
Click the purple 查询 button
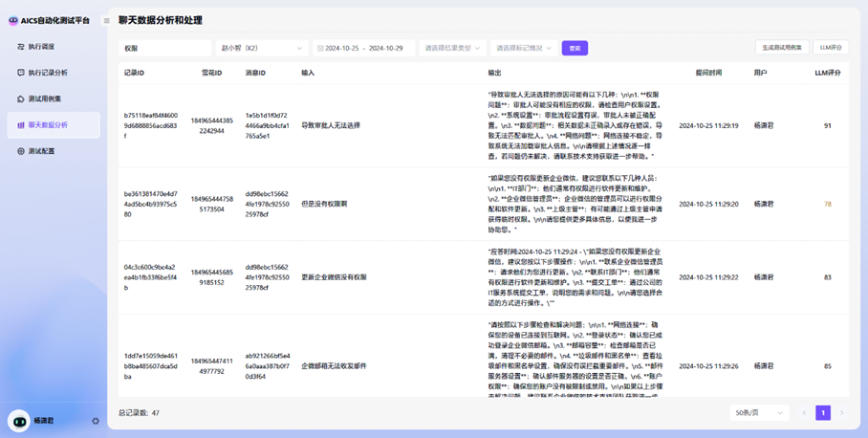[x=575, y=48]
